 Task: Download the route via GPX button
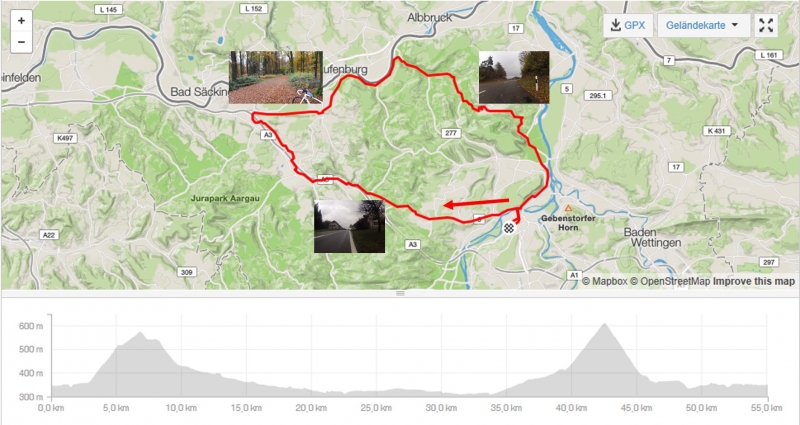coord(628,25)
